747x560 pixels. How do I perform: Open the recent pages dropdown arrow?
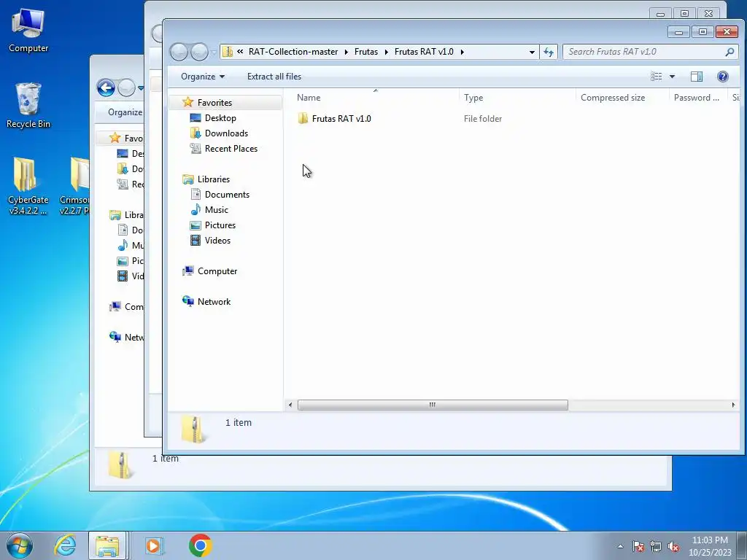pos(214,52)
